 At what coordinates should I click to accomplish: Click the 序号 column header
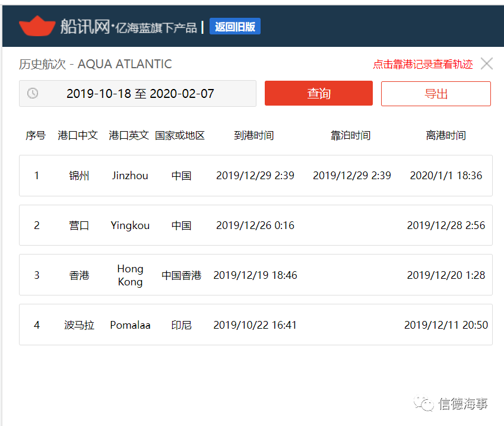(36, 135)
